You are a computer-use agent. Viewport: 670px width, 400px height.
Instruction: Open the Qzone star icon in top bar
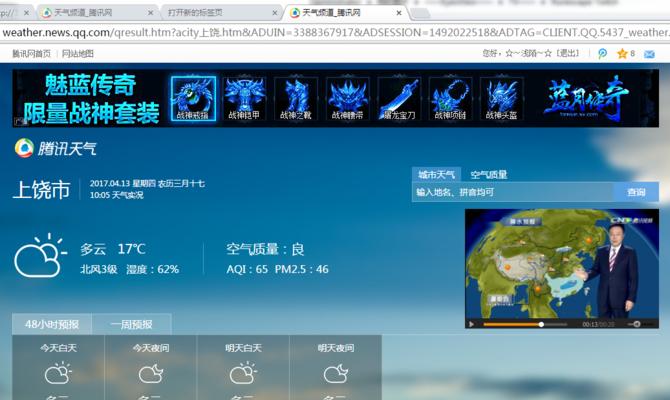pyautogui.click(x=622, y=53)
